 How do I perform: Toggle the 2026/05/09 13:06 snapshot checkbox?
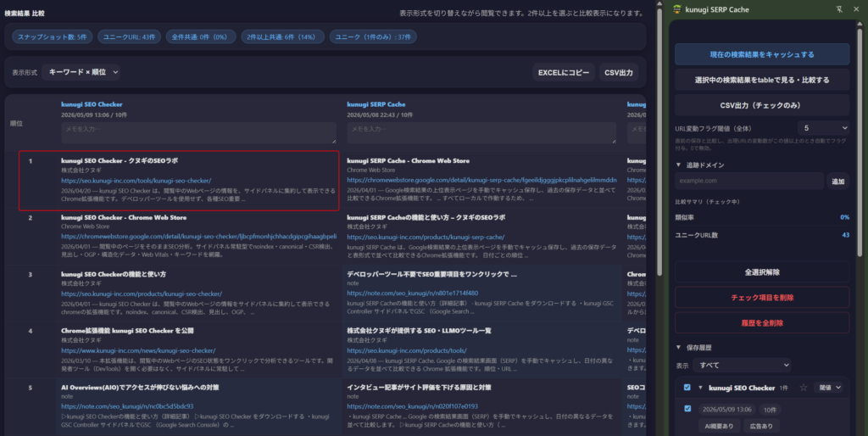[x=687, y=409]
